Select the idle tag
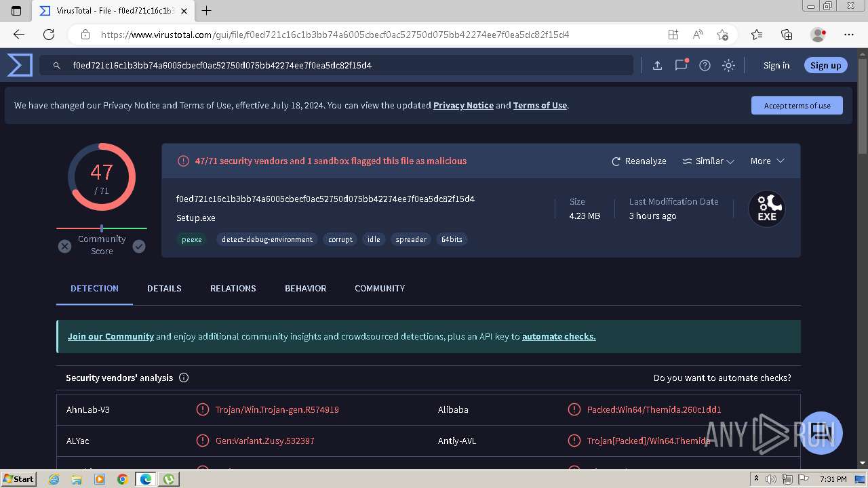Screen dimensions: 868x488 pyautogui.click(x=374, y=239)
